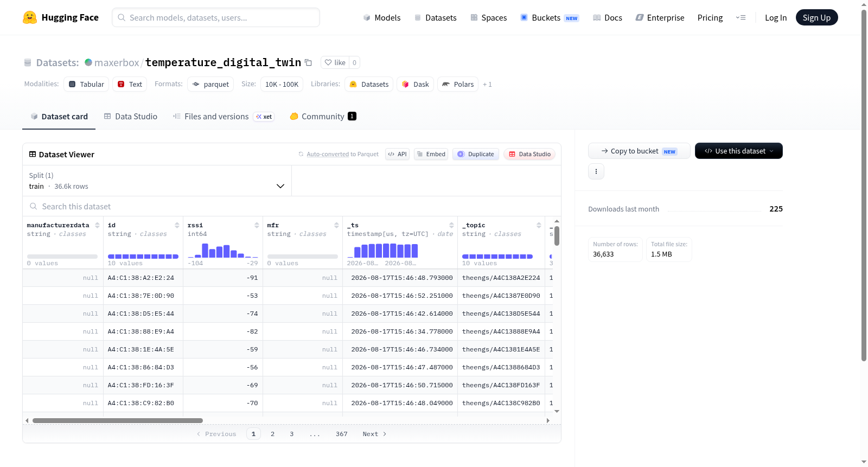
Task: Open Models in the top navigation
Action: tap(382, 18)
